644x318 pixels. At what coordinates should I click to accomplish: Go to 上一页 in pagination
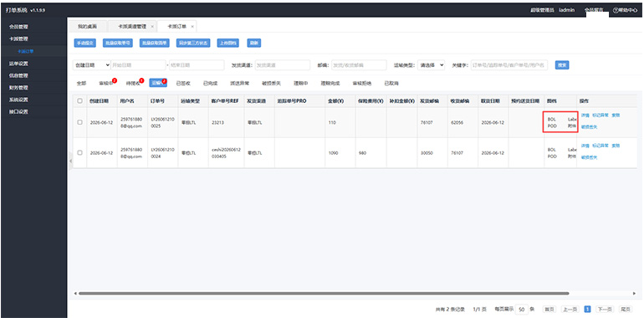[x=570, y=309]
